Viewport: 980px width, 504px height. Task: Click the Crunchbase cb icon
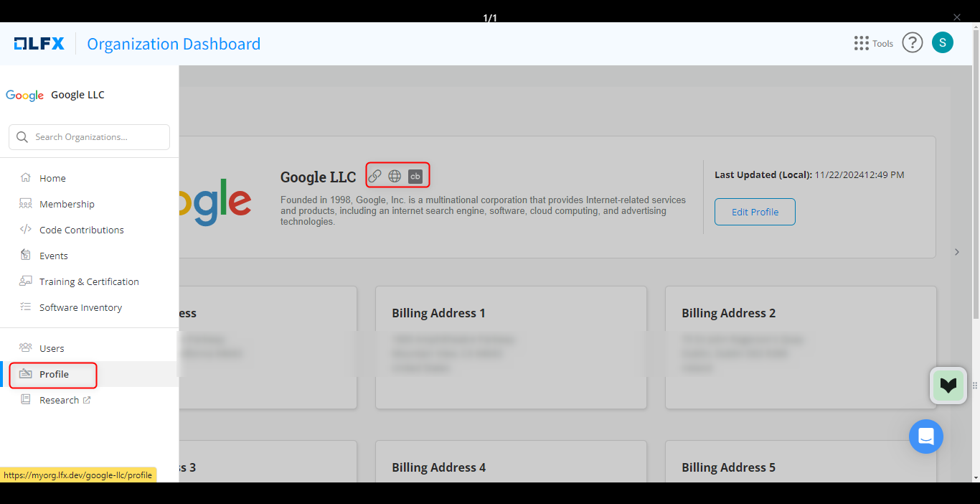click(415, 176)
